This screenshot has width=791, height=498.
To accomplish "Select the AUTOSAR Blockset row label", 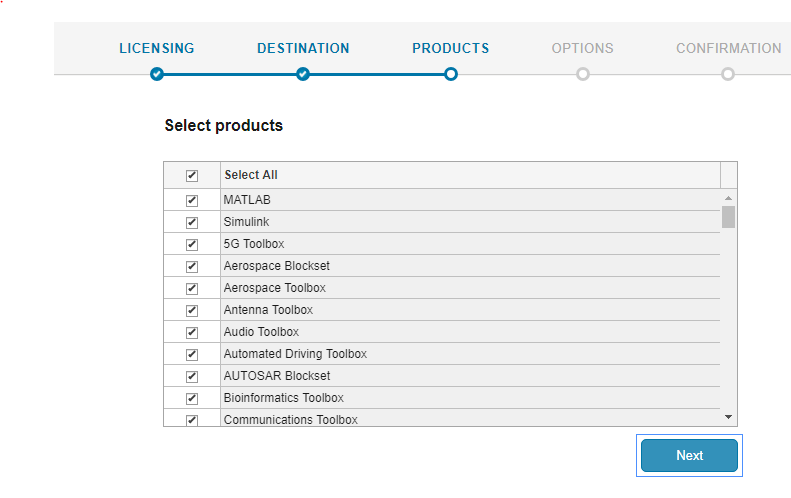I will pyautogui.click(x=277, y=376).
